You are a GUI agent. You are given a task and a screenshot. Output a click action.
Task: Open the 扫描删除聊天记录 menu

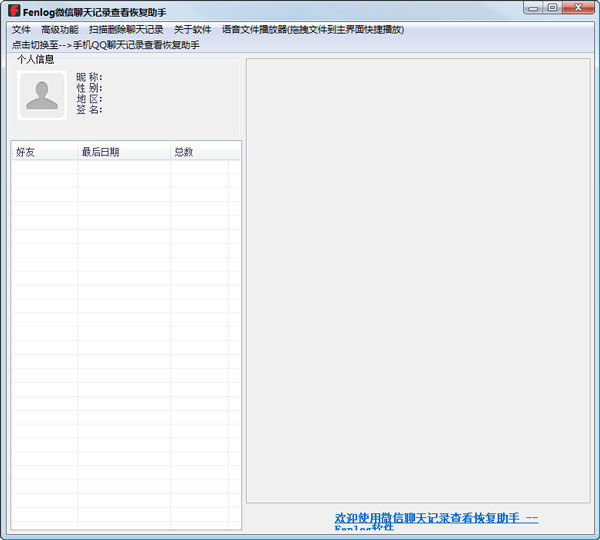126,30
